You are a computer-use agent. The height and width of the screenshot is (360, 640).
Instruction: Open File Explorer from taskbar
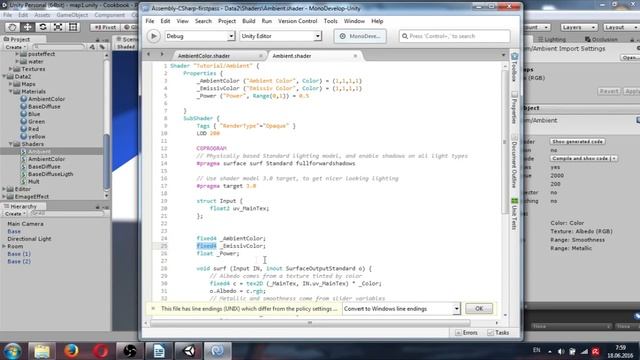coord(42,351)
